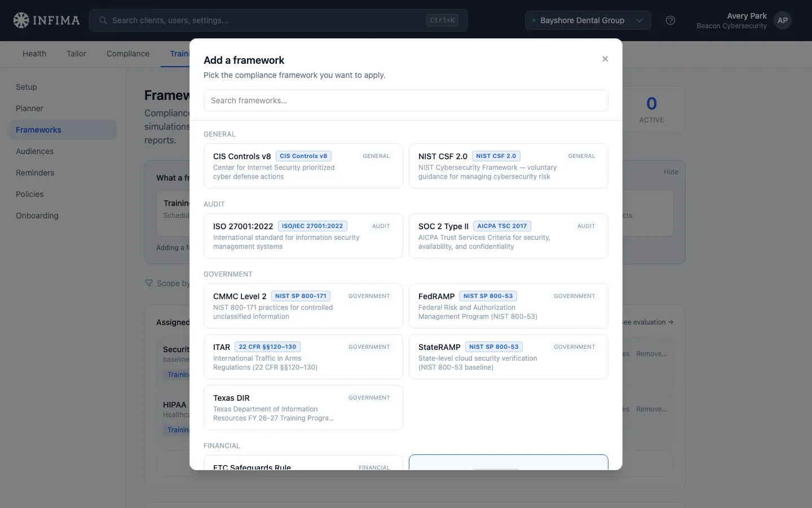
Task: Click Remove on the Security baseline row
Action: coord(651,354)
